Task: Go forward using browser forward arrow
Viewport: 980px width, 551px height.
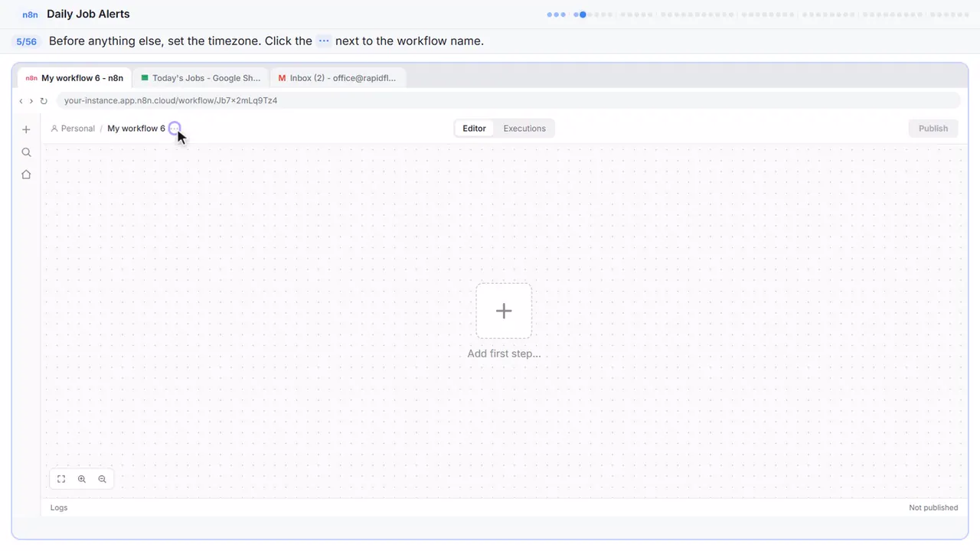Action: (x=31, y=101)
